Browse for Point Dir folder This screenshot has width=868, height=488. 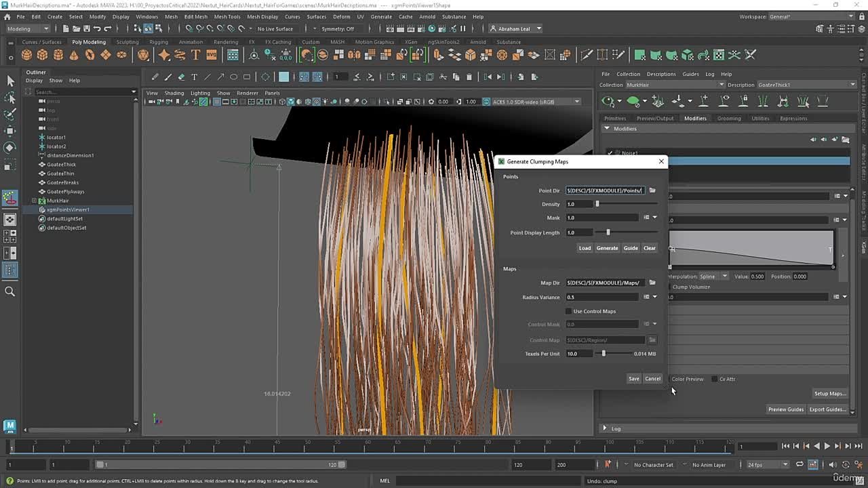pyautogui.click(x=652, y=190)
